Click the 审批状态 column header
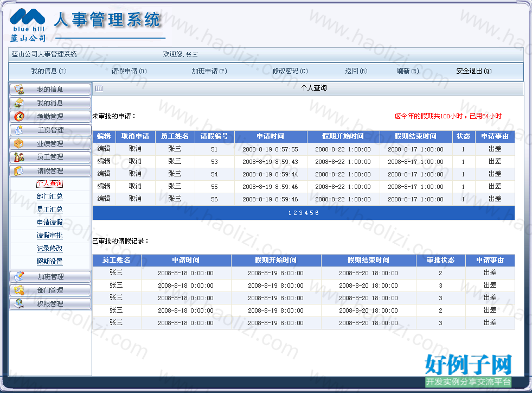The height and width of the screenshot is (393, 532). click(x=440, y=260)
